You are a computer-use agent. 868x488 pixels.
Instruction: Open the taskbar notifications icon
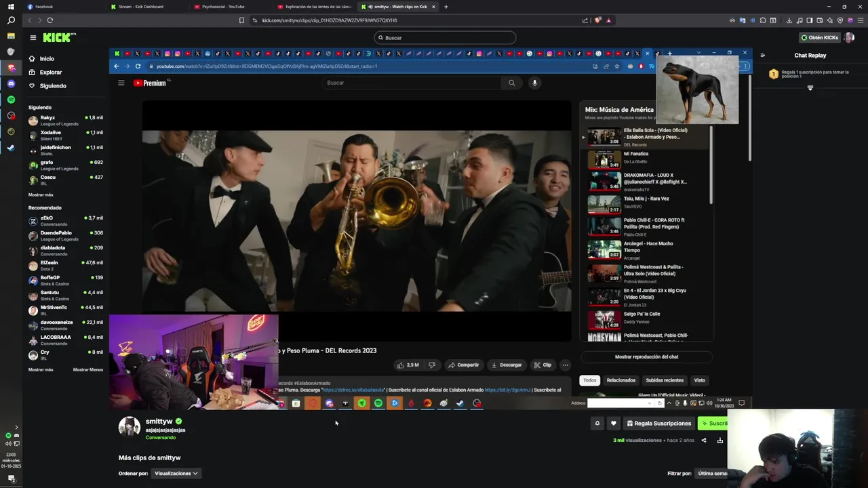(11, 479)
